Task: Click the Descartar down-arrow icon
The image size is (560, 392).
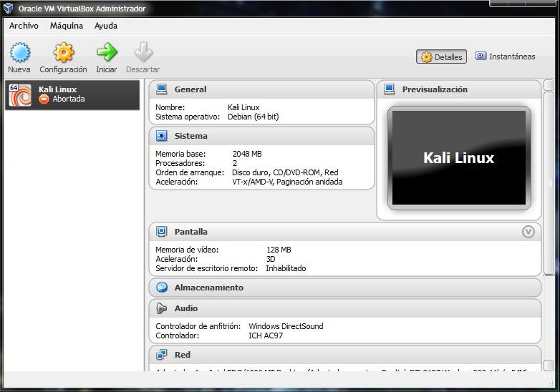Action: click(x=143, y=52)
